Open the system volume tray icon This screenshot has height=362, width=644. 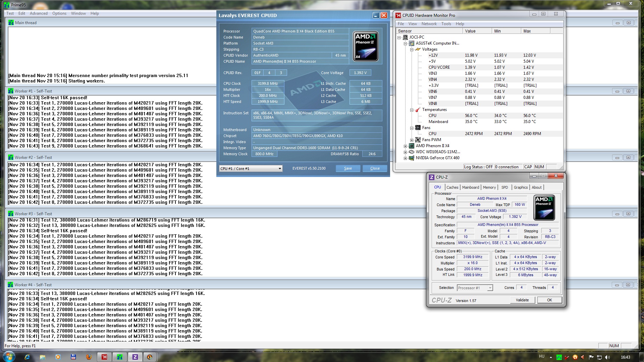click(607, 357)
